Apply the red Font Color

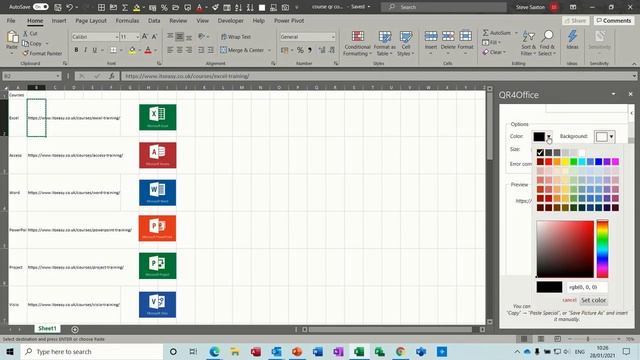(148, 50)
